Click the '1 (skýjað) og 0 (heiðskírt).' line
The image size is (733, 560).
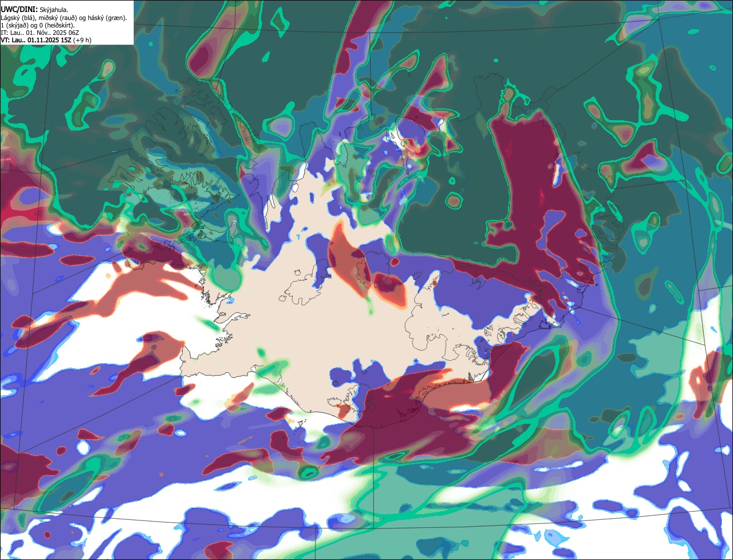38,25
